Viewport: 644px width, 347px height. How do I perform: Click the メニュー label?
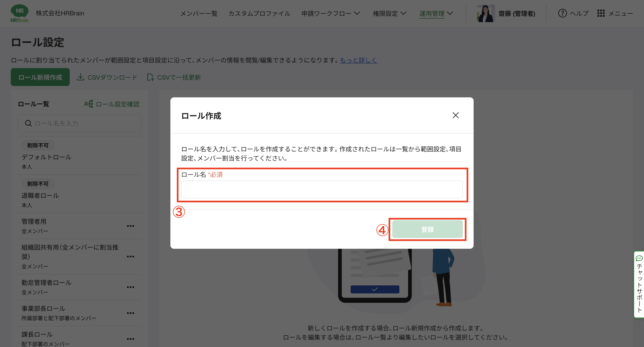[x=621, y=13]
